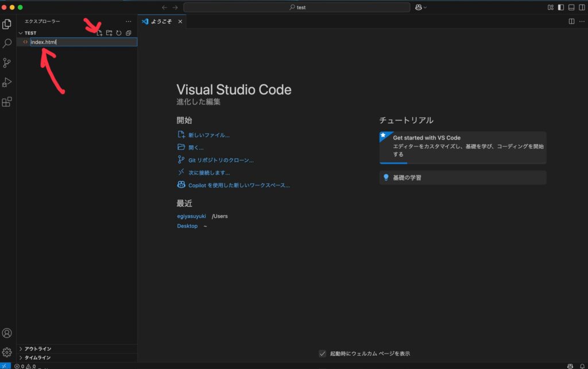Open the errors and warnings counter in the status bar
The image size is (588, 369).
point(25,366)
